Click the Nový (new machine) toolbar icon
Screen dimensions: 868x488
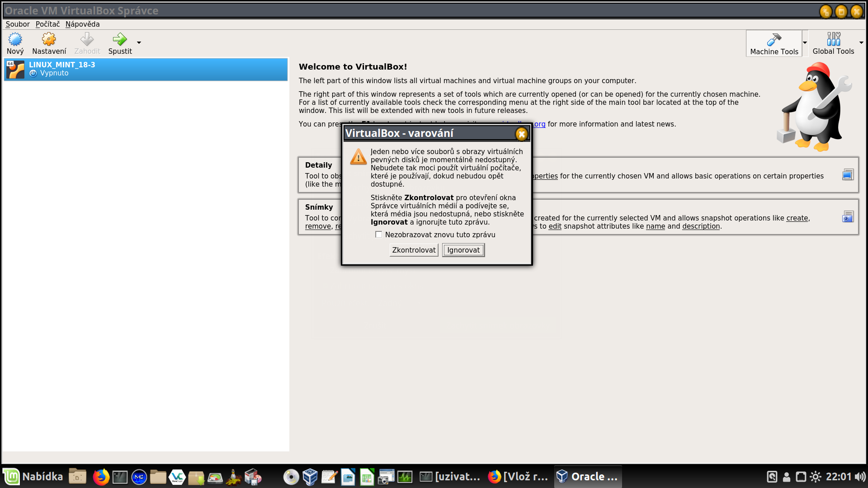[15, 43]
